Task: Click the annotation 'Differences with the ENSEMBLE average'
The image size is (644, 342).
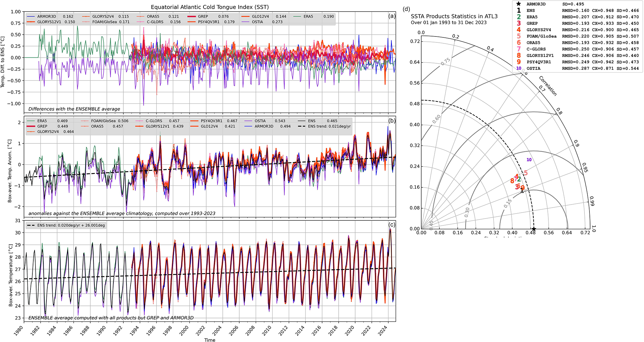Action: pyautogui.click(x=74, y=109)
